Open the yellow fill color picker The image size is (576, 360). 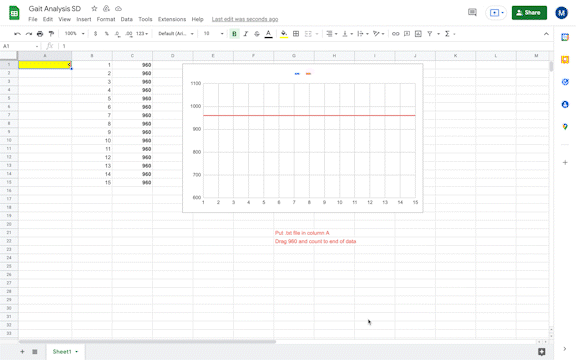coord(284,34)
